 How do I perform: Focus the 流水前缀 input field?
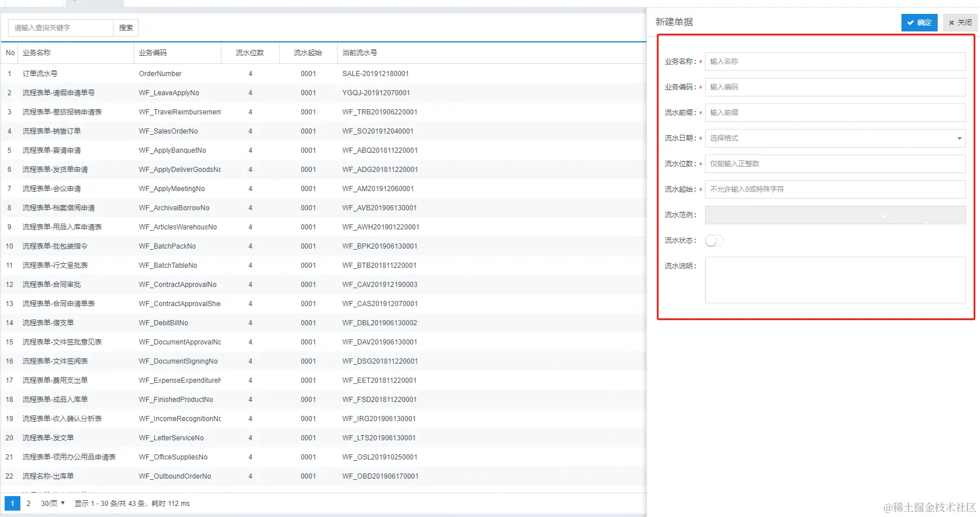click(x=835, y=113)
